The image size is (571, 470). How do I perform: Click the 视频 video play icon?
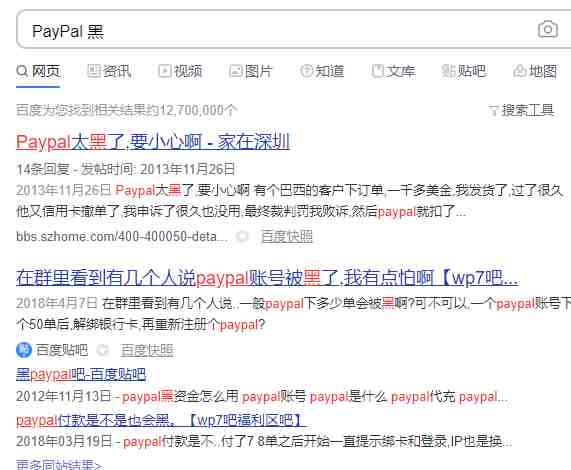[165, 71]
